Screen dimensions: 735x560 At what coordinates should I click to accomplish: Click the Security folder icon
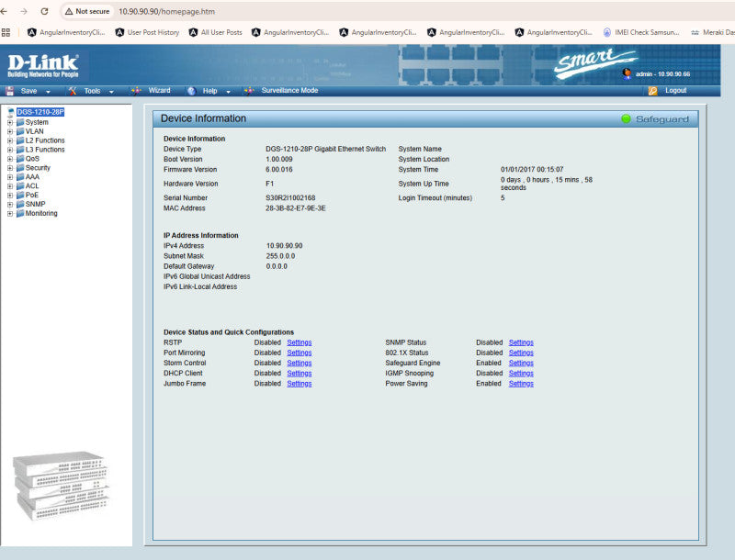(x=20, y=168)
